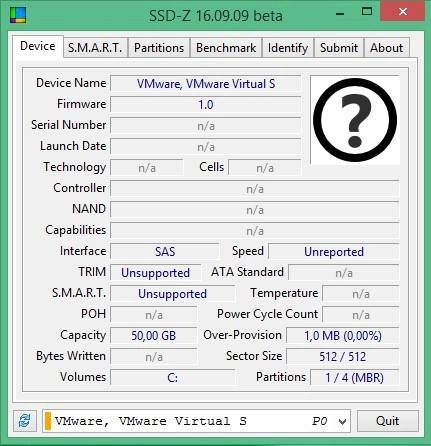Click the Temperature n/a field
Image resolution: width=431 pixels, height=446 pixels.
click(361, 294)
